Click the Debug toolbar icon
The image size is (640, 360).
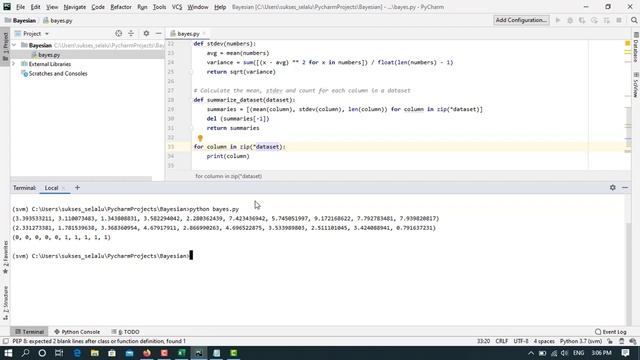click(x=570, y=20)
